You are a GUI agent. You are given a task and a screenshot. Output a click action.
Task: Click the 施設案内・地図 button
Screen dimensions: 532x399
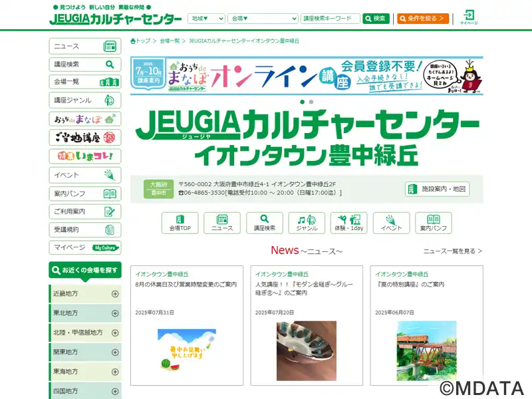[438, 189]
